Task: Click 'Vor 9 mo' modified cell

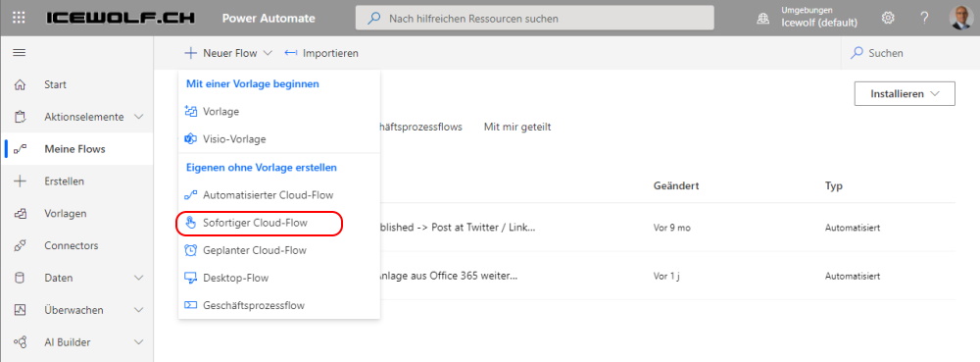Action: [672, 228]
